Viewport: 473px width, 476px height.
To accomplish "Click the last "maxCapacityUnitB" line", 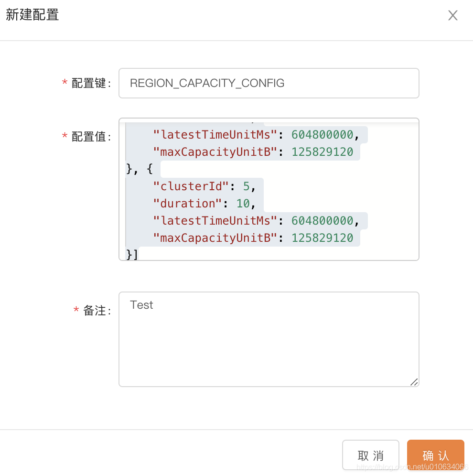I will [253, 238].
